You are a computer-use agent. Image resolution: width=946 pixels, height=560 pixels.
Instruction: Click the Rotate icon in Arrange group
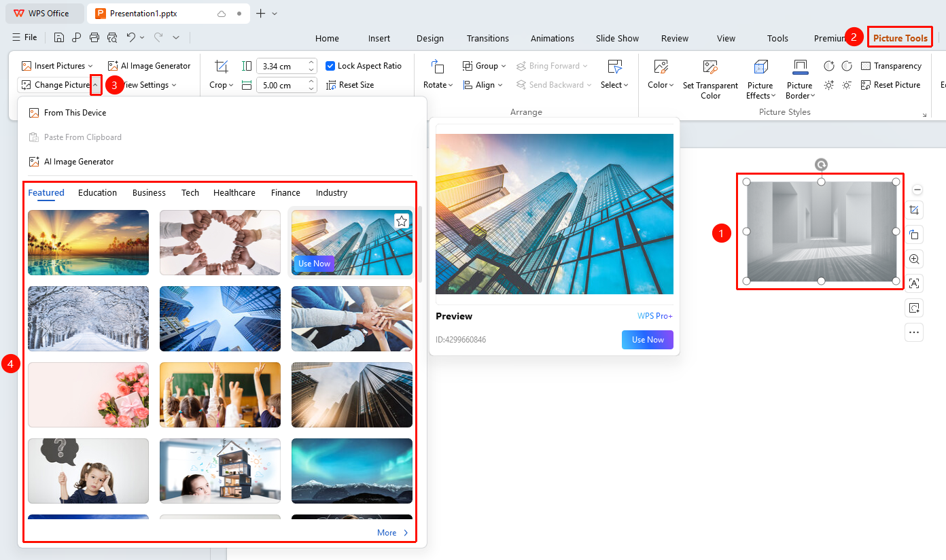(x=438, y=67)
